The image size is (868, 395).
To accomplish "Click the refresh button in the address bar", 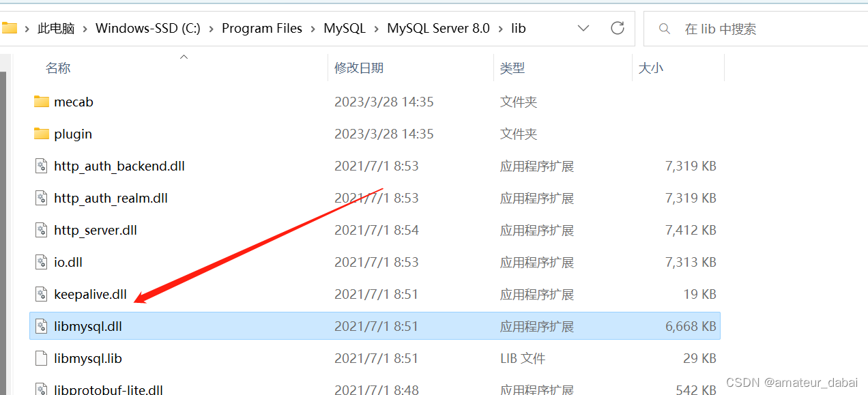I will tap(617, 28).
